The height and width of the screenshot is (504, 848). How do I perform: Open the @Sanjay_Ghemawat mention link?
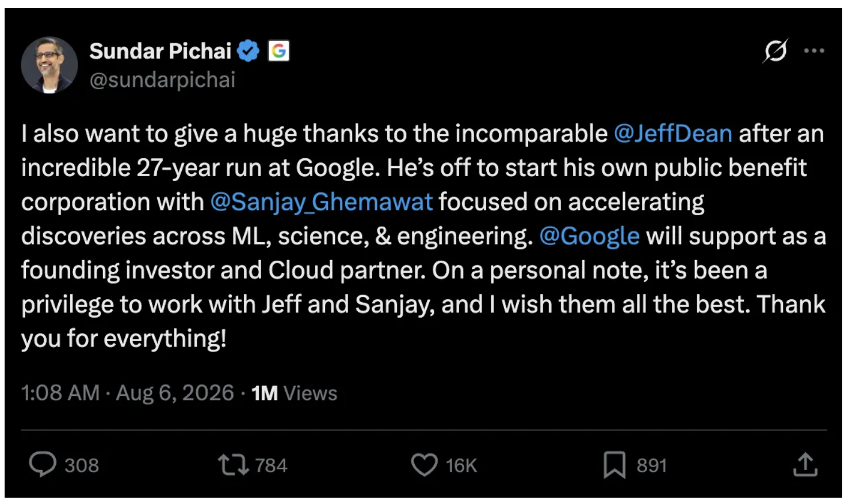(x=322, y=202)
